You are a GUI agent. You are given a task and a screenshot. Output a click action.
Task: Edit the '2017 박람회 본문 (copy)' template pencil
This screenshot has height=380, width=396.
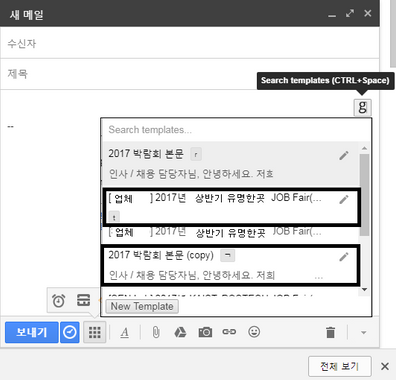coord(344,257)
